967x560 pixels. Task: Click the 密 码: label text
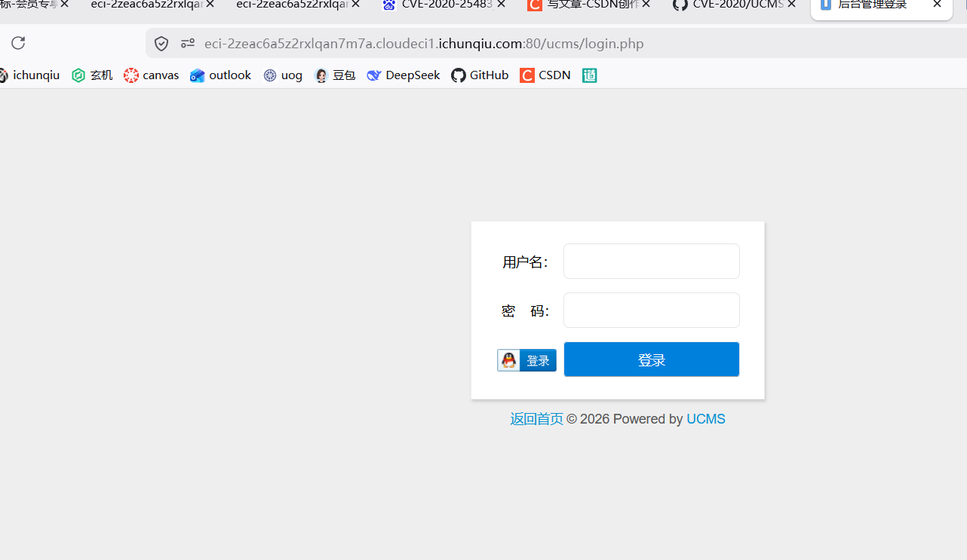pyautogui.click(x=526, y=311)
